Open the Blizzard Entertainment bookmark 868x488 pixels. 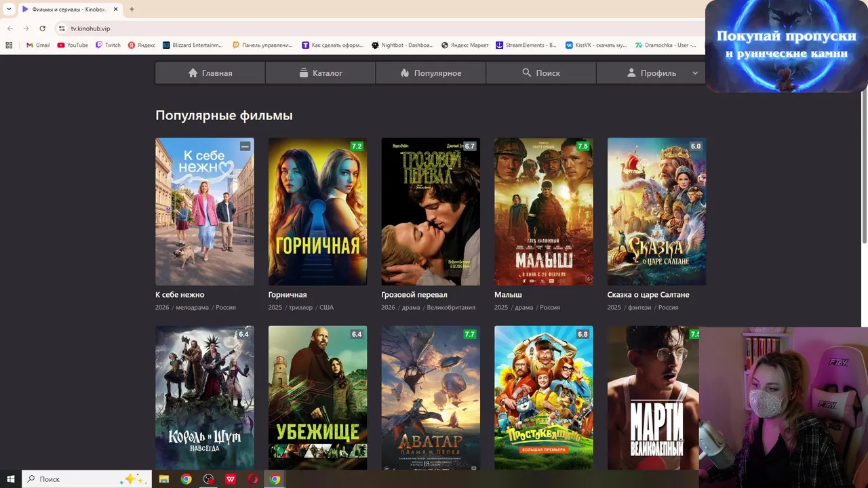[x=193, y=45]
